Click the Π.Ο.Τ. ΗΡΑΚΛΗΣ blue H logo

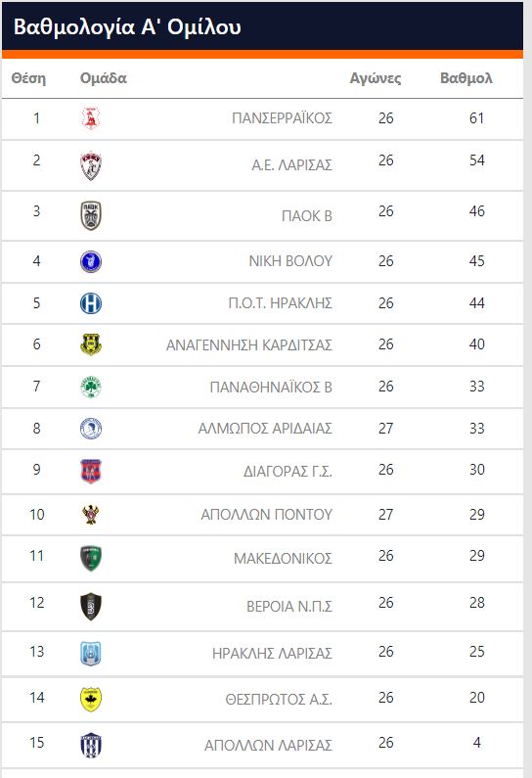click(91, 303)
